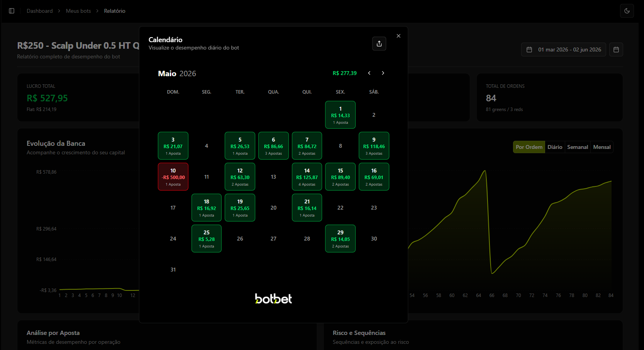Select May 12 cell with R$ 63,30
Image resolution: width=644 pixels, height=350 pixels.
tap(240, 177)
